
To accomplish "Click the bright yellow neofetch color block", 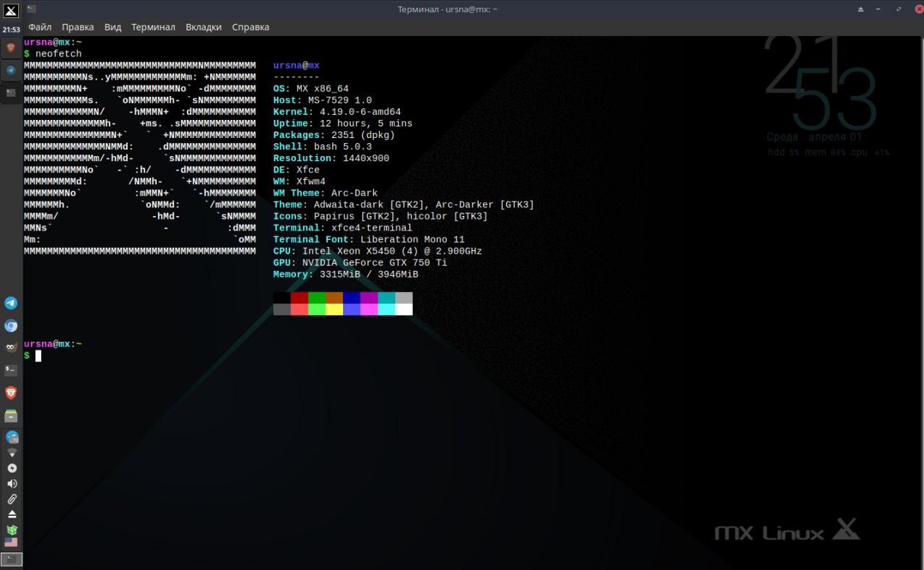I will [x=334, y=309].
